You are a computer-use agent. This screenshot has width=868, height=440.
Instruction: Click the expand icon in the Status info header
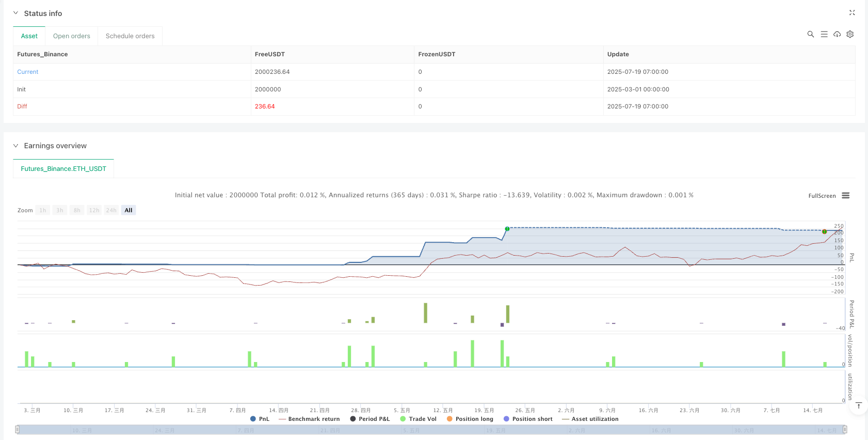click(851, 13)
